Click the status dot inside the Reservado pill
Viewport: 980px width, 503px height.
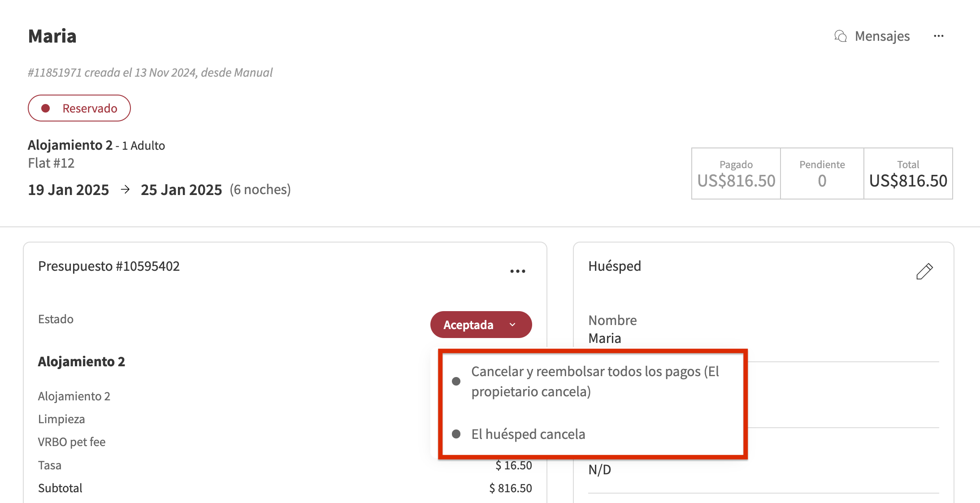point(46,108)
